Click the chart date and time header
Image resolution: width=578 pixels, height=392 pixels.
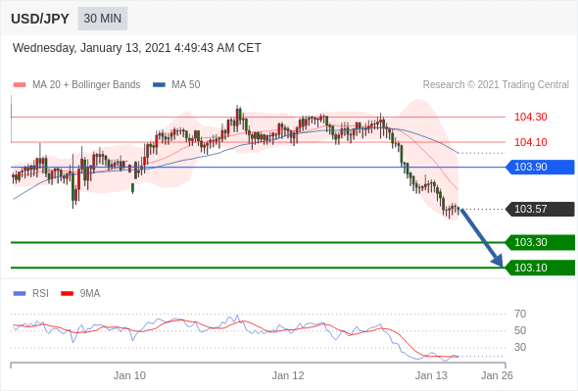coord(137,48)
